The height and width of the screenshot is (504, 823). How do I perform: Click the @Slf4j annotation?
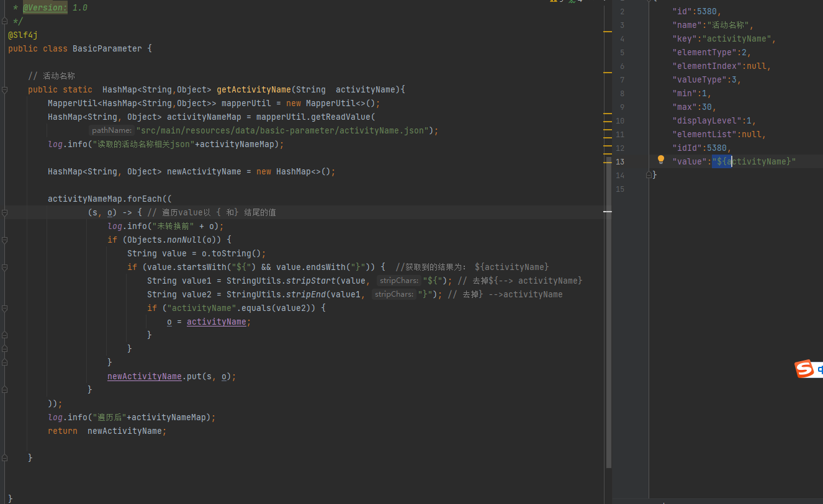click(23, 35)
